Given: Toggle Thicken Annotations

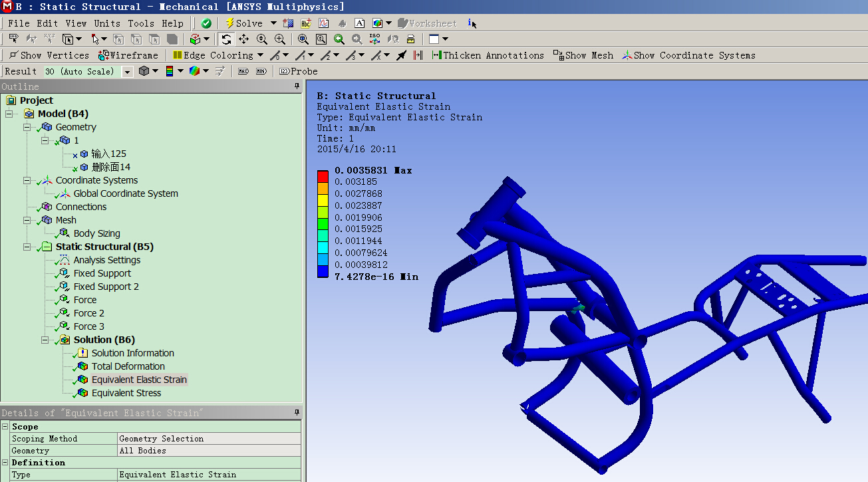Looking at the screenshot, I should tap(488, 55).
